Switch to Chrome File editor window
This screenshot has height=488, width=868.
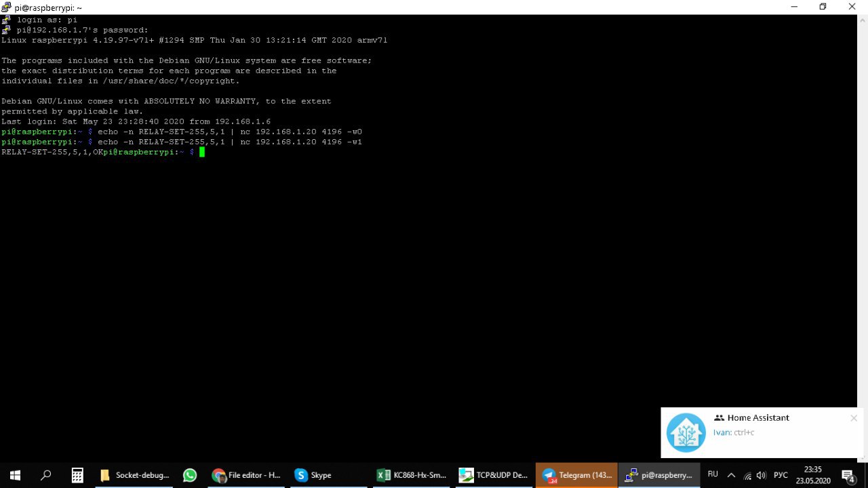point(246,475)
